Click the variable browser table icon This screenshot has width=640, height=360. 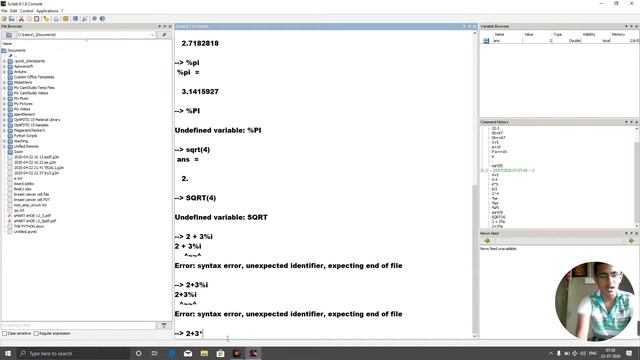(486, 41)
